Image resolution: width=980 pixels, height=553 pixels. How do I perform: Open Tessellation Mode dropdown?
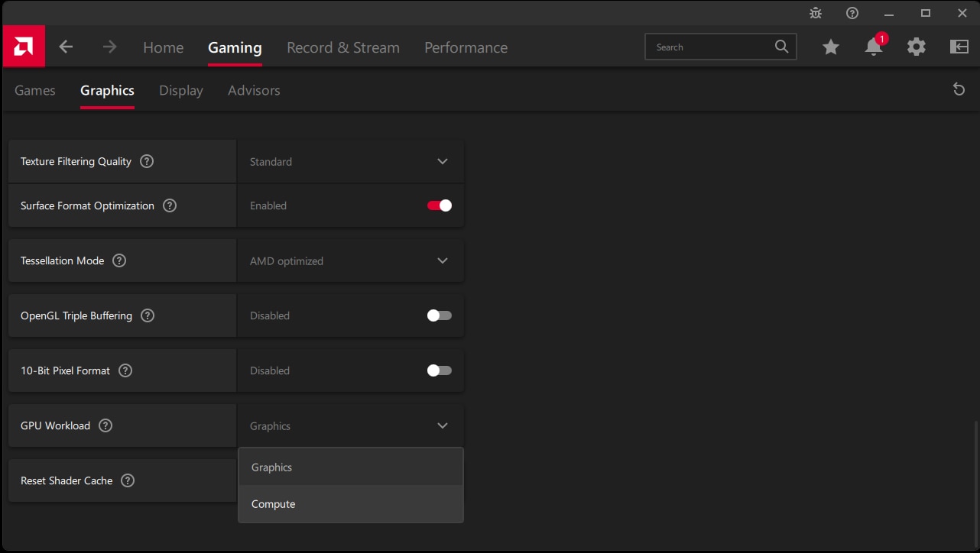[351, 260]
